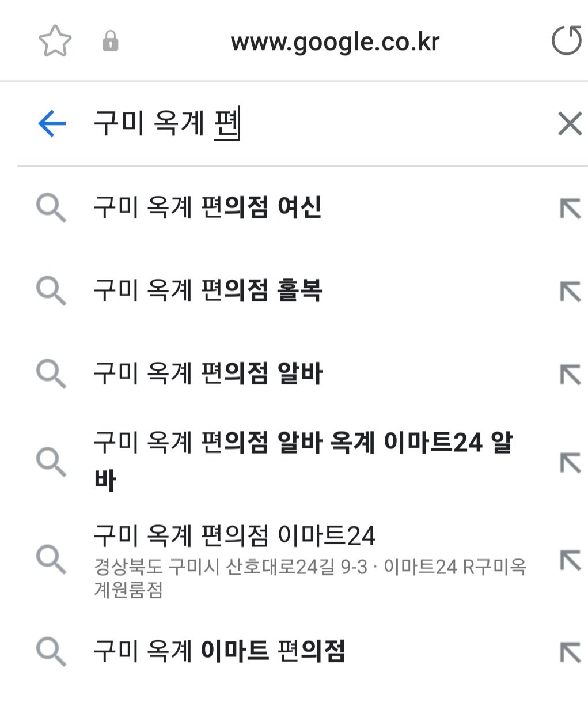Click the padlock security icon

click(110, 41)
